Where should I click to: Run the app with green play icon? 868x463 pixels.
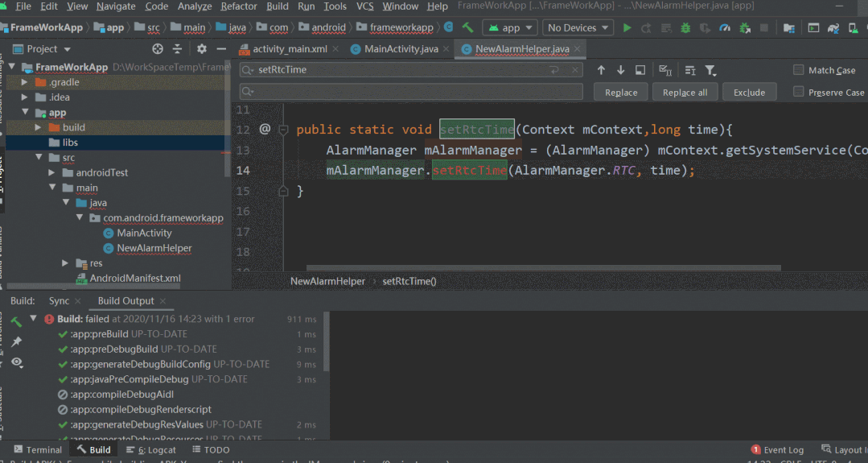coord(627,28)
